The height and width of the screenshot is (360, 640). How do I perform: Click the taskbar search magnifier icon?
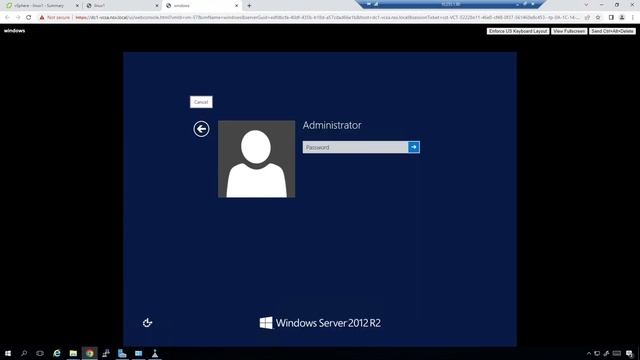[24, 353]
